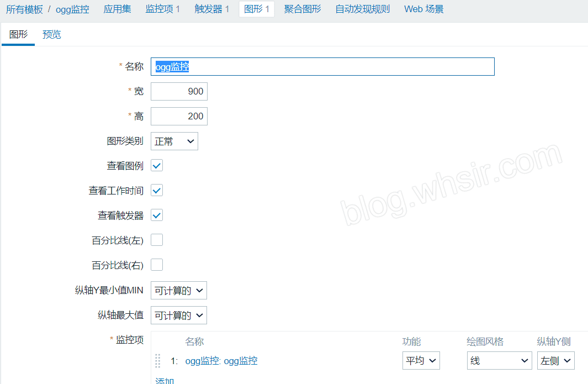588x384 pixels.
Task: Open the 触发器 1 section
Action: point(212,9)
